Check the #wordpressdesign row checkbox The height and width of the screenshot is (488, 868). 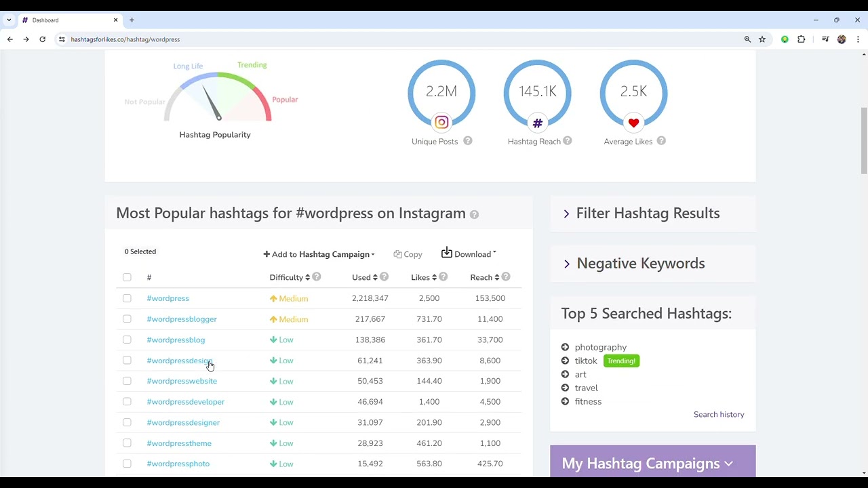coord(127,361)
